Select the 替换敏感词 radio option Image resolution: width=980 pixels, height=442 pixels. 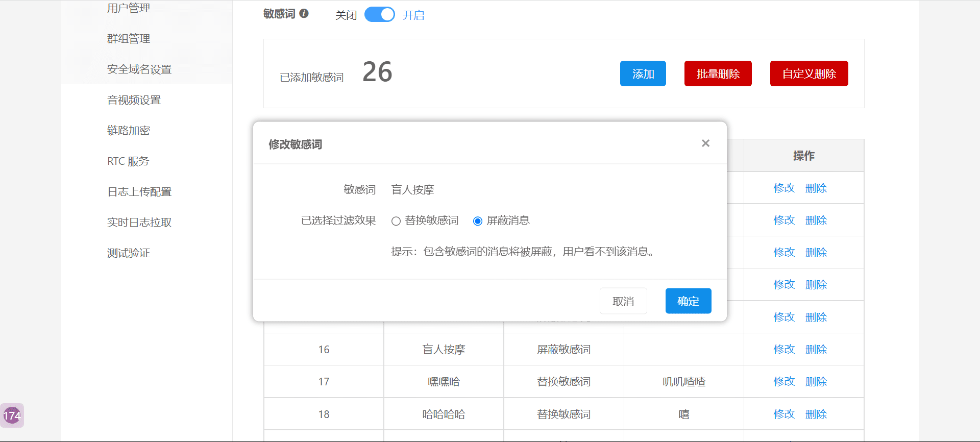pyautogui.click(x=396, y=221)
